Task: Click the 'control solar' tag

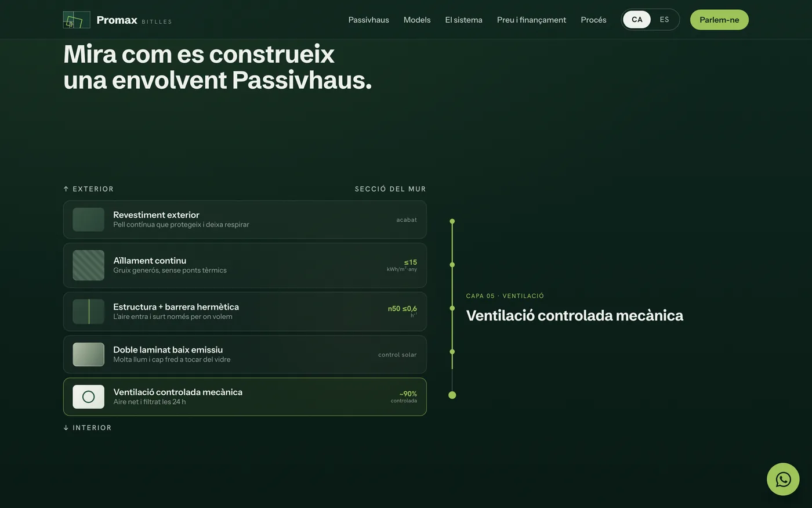Action: (397, 355)
